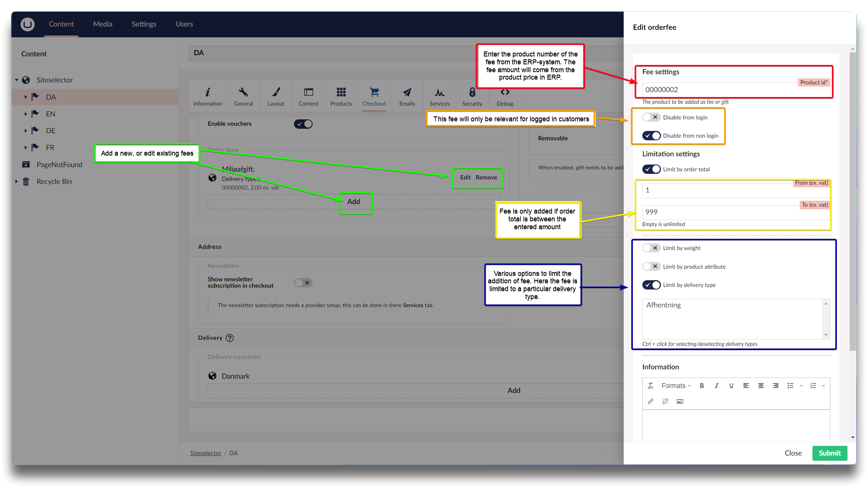This screenshot has width=868, height=488.
Task: Click the green Submit button
Action: pos(830,453)
